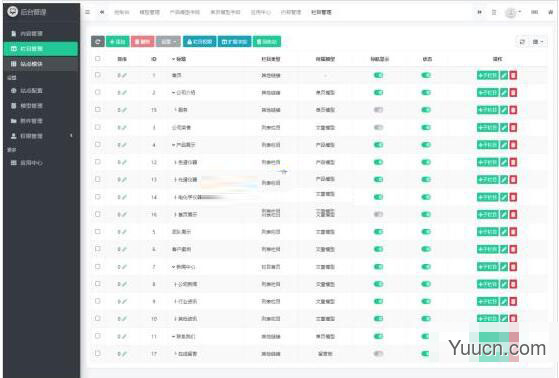Enable the grey navigation display switch in row ID 15

click(x=378, y=110)
